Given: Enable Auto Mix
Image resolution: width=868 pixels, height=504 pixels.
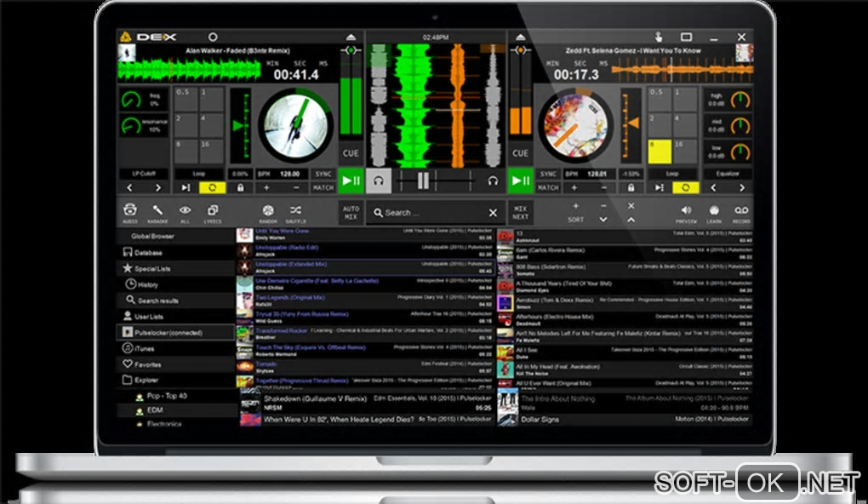Looking at the screenshot, I should click(351, 213).
